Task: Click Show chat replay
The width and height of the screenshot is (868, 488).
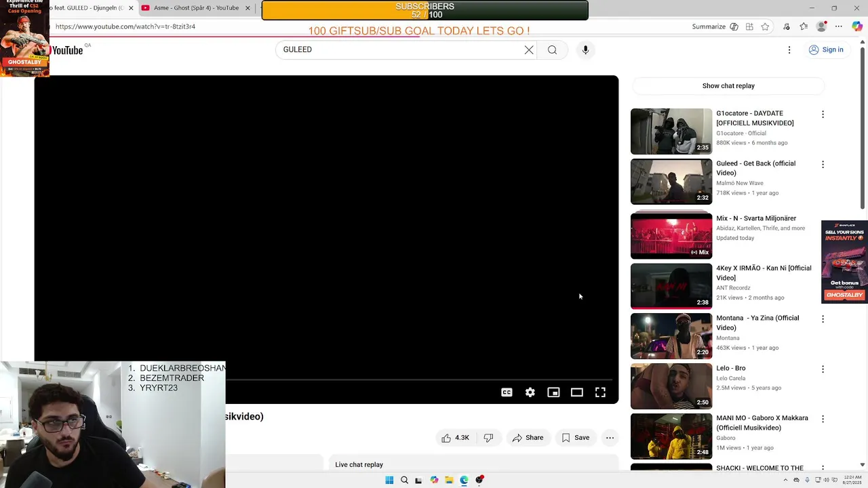Action: coord(728,86)
